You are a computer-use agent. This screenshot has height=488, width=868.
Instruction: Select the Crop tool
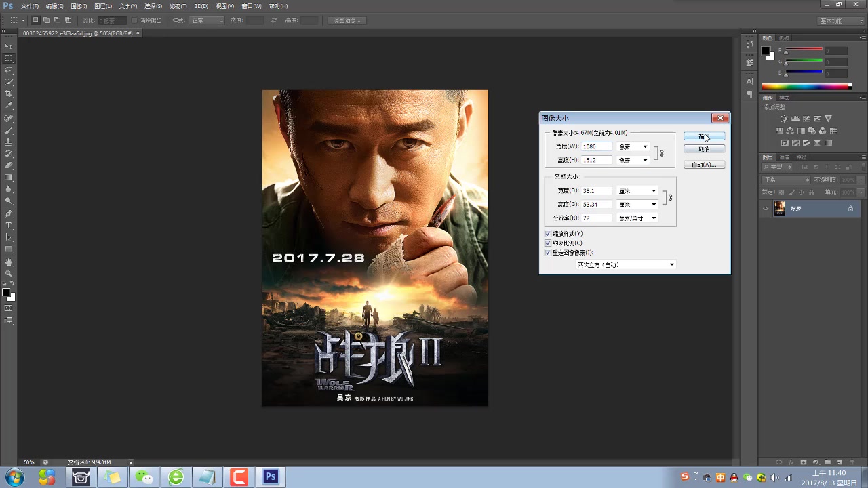coord(9,94)
